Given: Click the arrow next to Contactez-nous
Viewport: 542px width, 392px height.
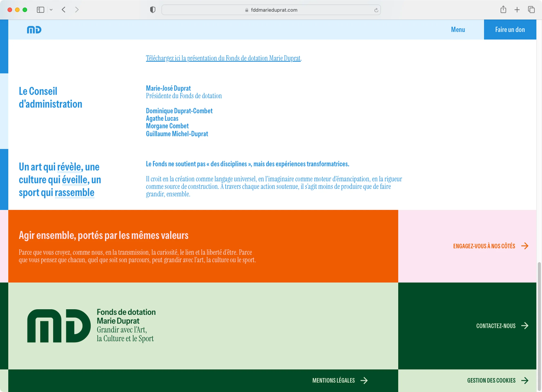Looking at the screenshot, I should point(525,326).
